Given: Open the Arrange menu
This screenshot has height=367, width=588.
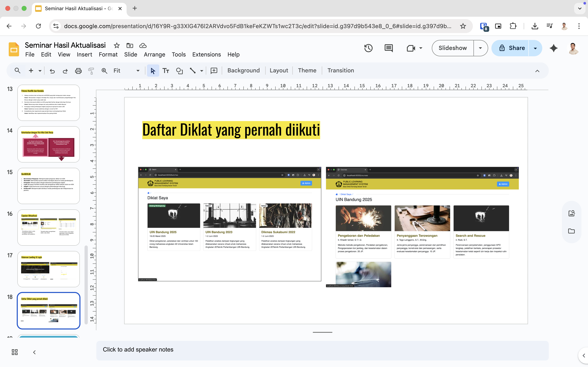Looking at the screenshot, I should pos(154,54).
